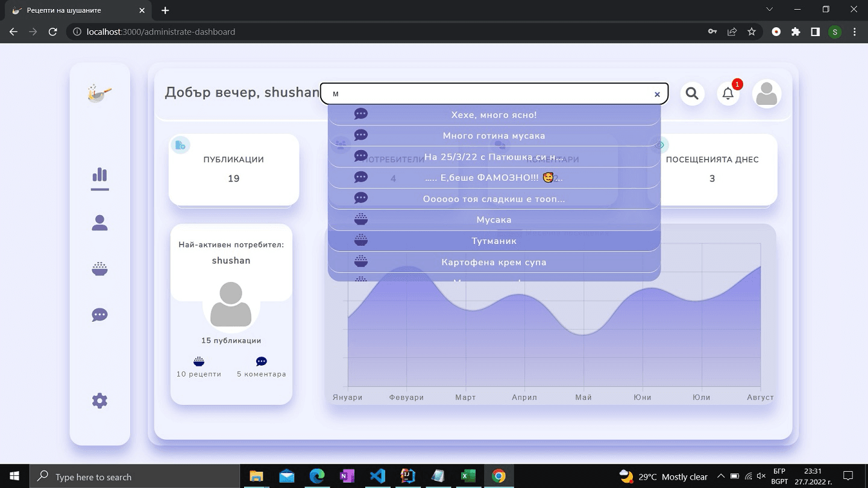This screenshot has height=488, width=868.
Task: Click the publications icon on the ПУБЛИКАЦИИ card
Action: coord(180,145)
